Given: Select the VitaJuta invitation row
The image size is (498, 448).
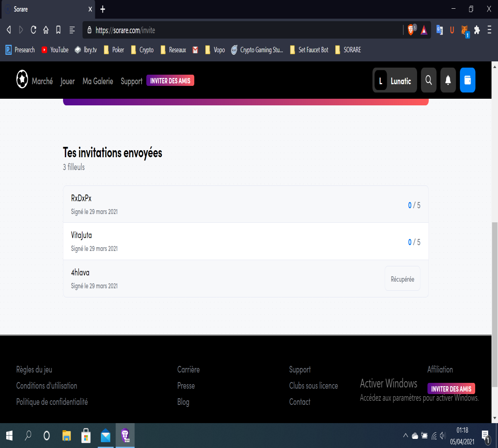Looking at the screenshot, I should pyautogui.click(x=246, y=241).
